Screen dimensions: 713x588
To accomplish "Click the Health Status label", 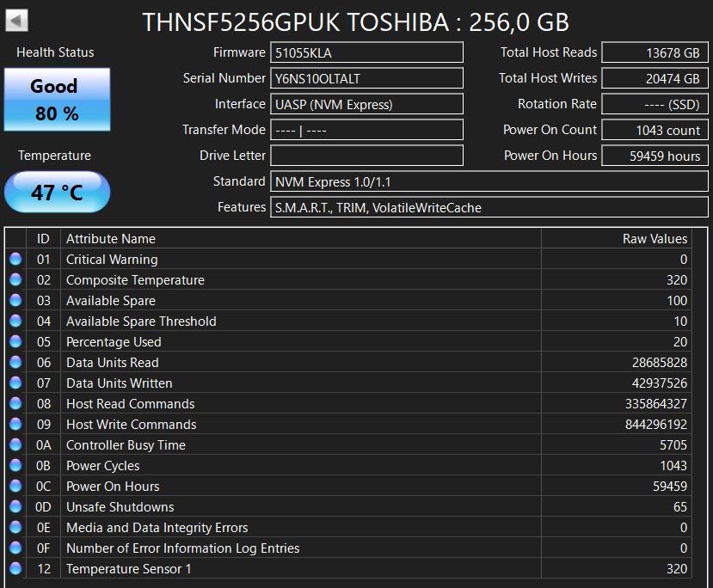I will pyautogui.click(x=56, y=52).
